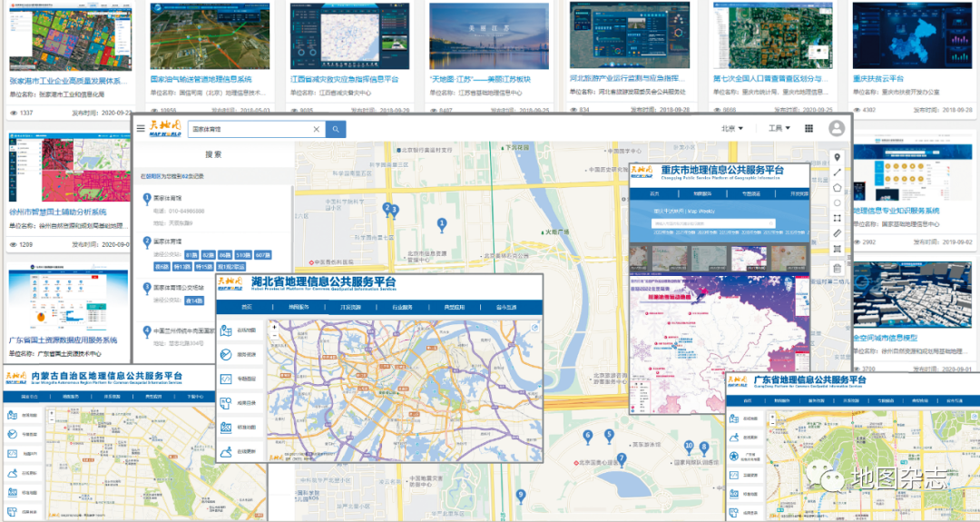The width and height of the screenshot is (980, 522).
Task: Select the first tab in Hubei platform navigation
Action: pos(247,307)
